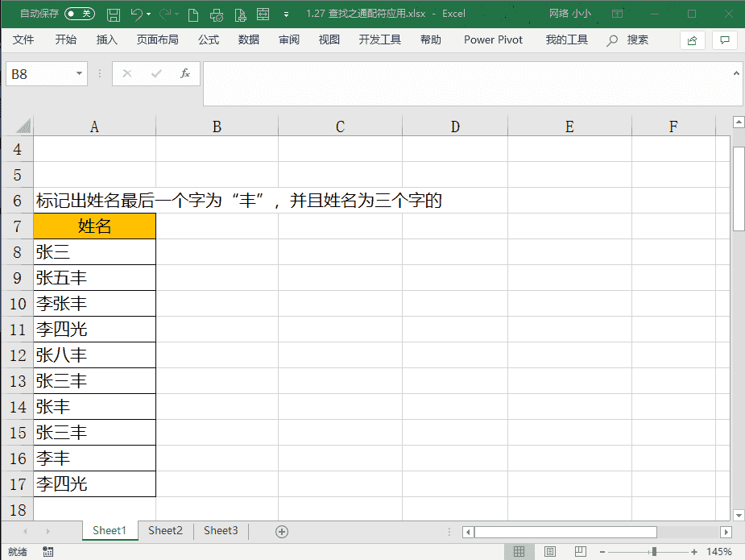The height and width of the screenshot is (560, 745).
Task: Click the Cancel (X) formula icon
Action: pos(127,73)
